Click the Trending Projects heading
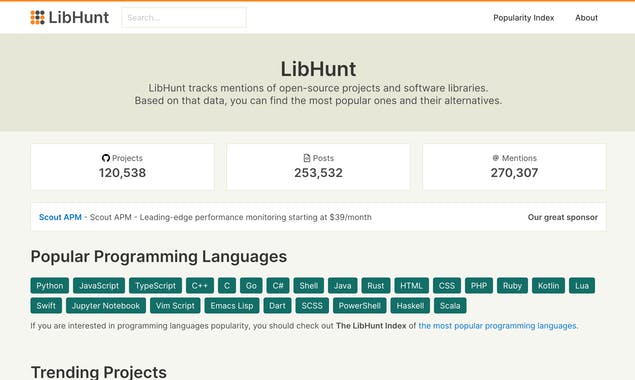The image size is (635, 380). [98, 372]
